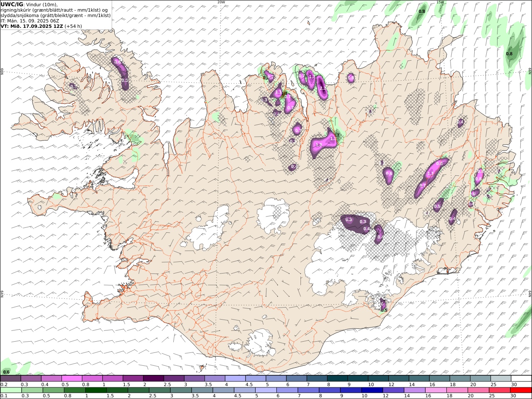Click the UWC/IG title text
The image size is (532, 399).
[12, 5]
